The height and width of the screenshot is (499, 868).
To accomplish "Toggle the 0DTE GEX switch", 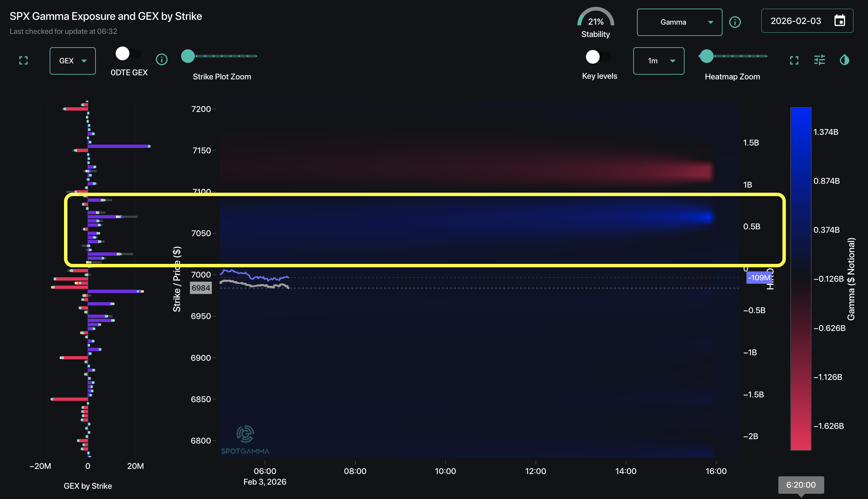I will tap(128, 54).
